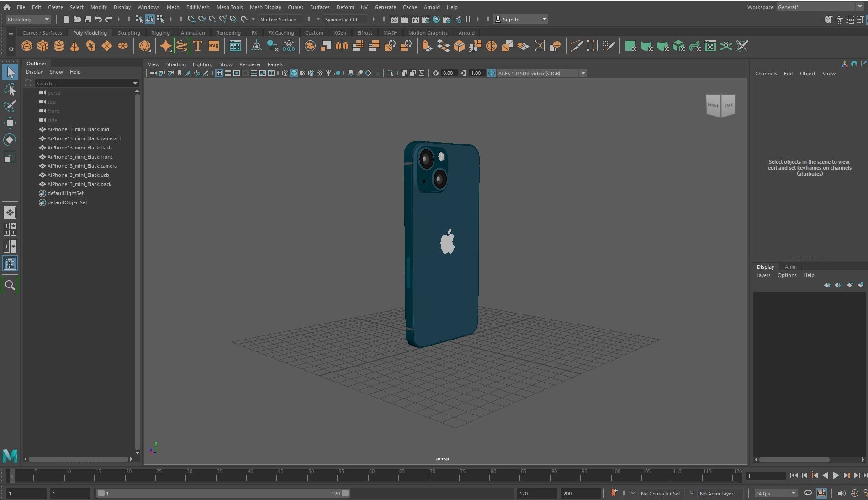Switch to the Anim tab in layer editor
868x500 pixels.
tap(790, 267)
